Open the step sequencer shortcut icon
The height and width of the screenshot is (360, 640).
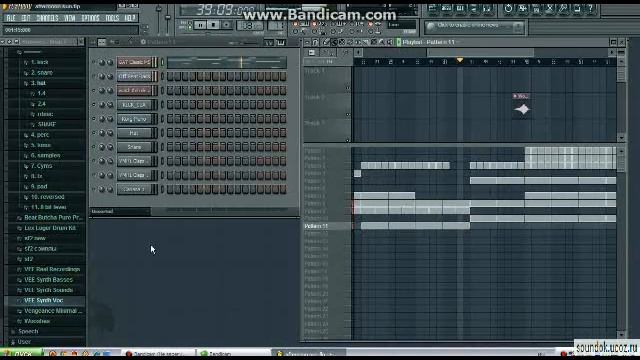pyautogui.click(x=446, y=8)
